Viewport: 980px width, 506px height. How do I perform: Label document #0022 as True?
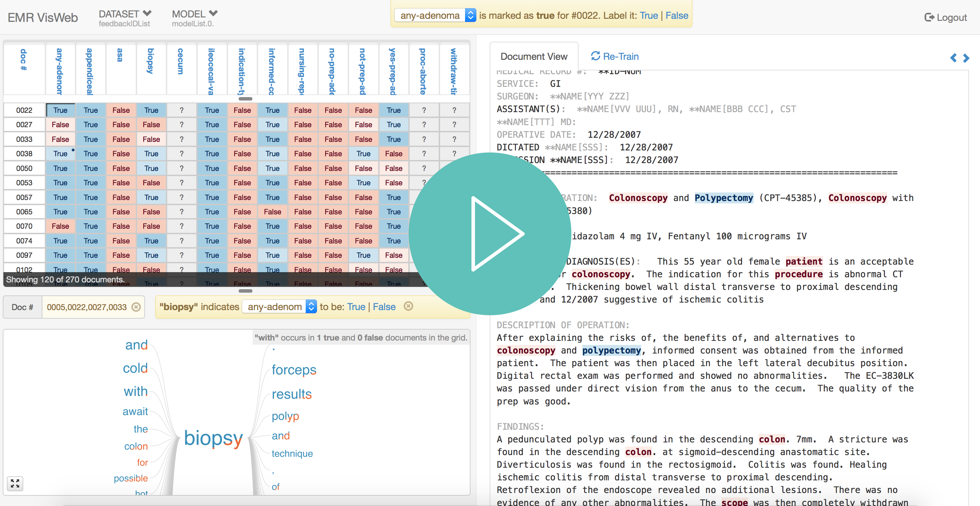pos(648,15)
